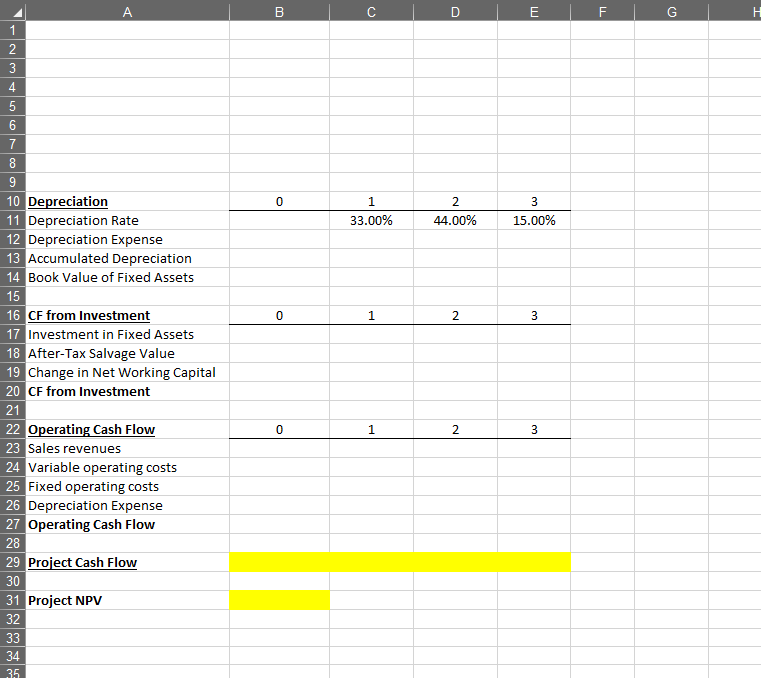Click empty cell E18 for salvage value
This screenshot has height=678, width=761.
[534, 353]
